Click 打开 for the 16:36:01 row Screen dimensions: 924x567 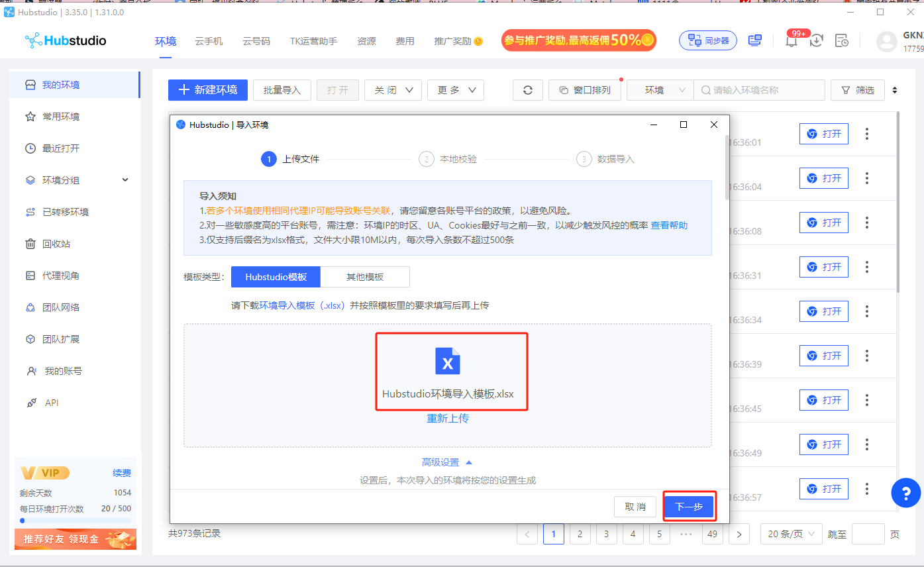click(x=824, y=134)
